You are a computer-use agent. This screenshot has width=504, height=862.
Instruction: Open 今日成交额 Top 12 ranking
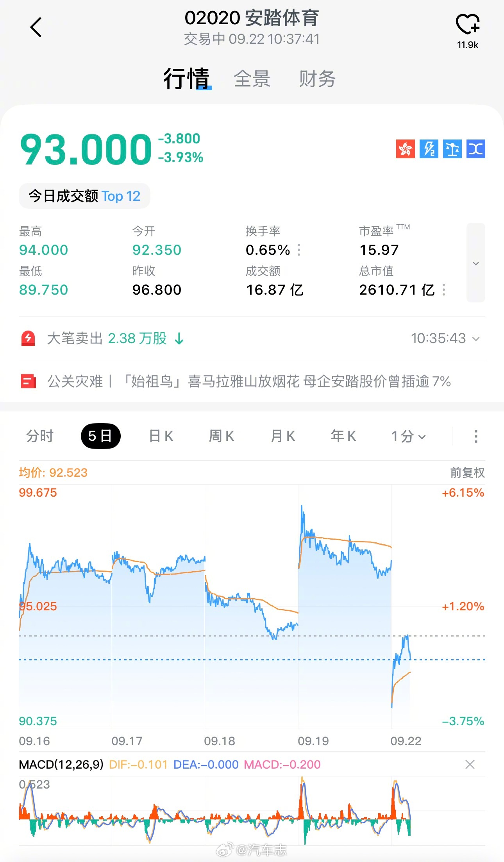[x=84, y=196]
